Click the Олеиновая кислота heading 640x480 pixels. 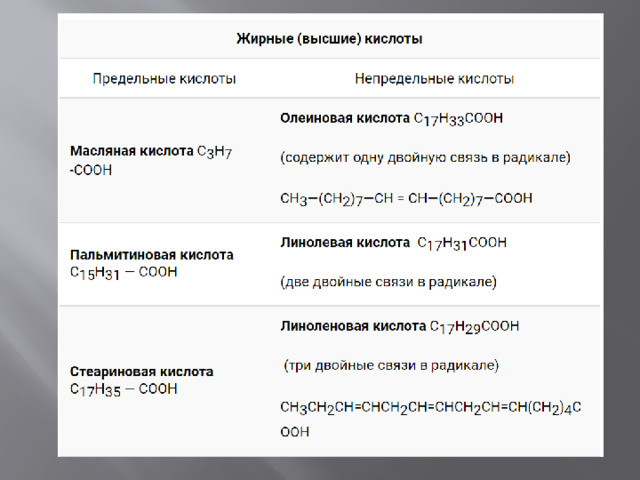[345, 118]
